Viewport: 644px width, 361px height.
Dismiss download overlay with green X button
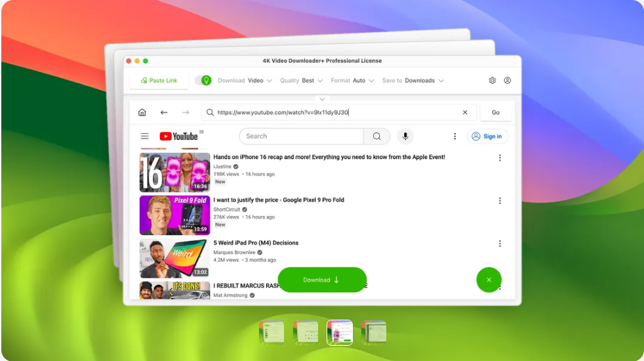pyautogui.click(x=489, y=280)
